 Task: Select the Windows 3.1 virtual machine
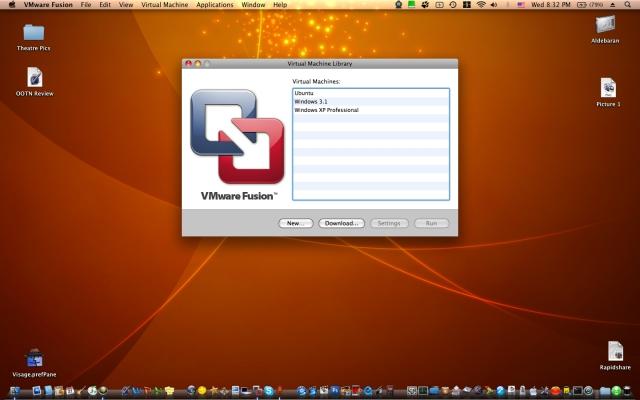pyautogui.click(x=371, y=102)
